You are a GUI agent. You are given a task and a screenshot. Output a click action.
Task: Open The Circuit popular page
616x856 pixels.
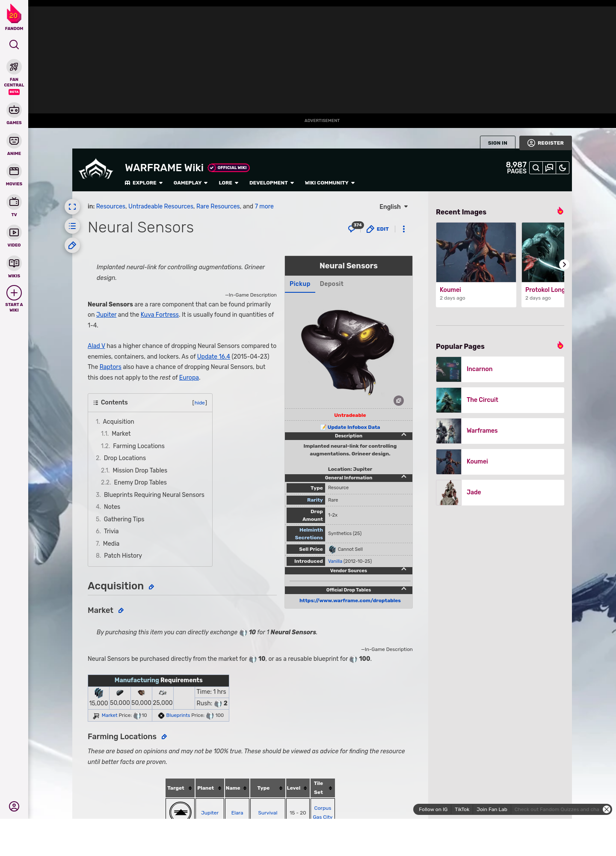500,400
